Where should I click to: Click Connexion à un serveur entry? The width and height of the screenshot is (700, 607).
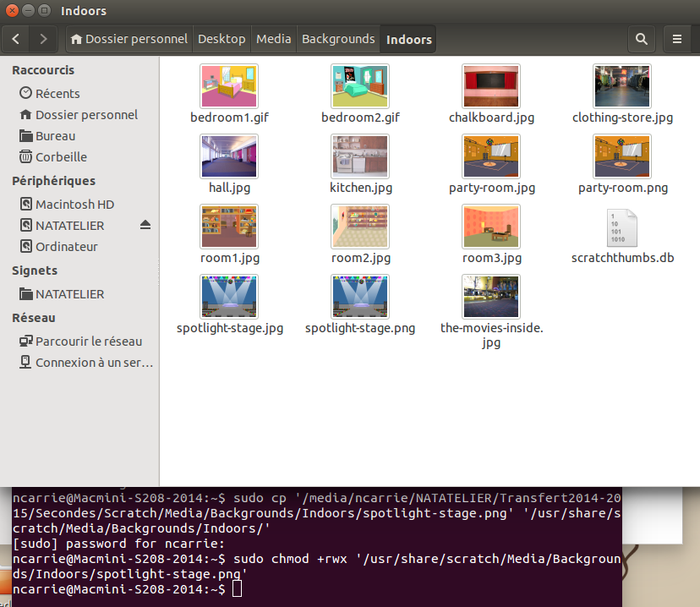coord(93,363)
